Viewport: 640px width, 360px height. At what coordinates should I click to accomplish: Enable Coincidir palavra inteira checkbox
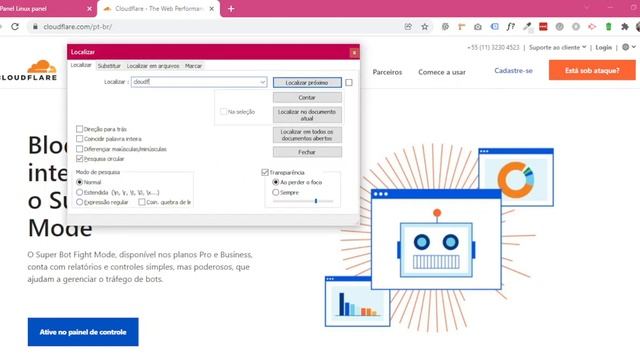[x=80, y=139]
